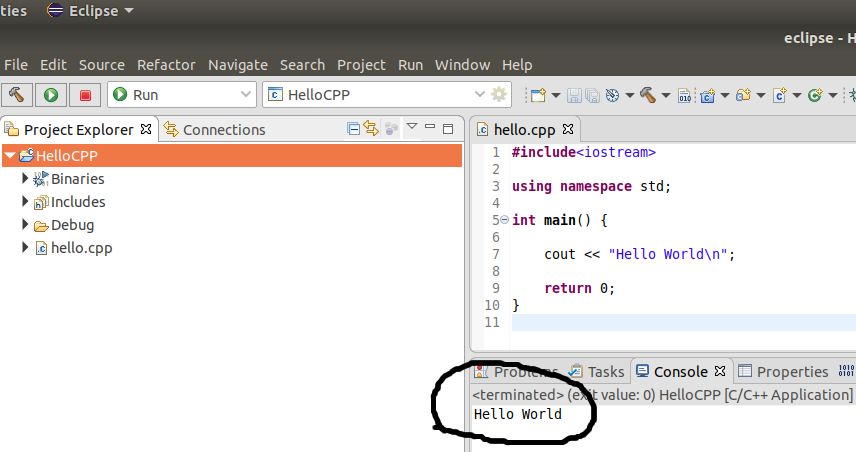Click the binary 010 file icon

pyautogui.click(x=685, y=96)
